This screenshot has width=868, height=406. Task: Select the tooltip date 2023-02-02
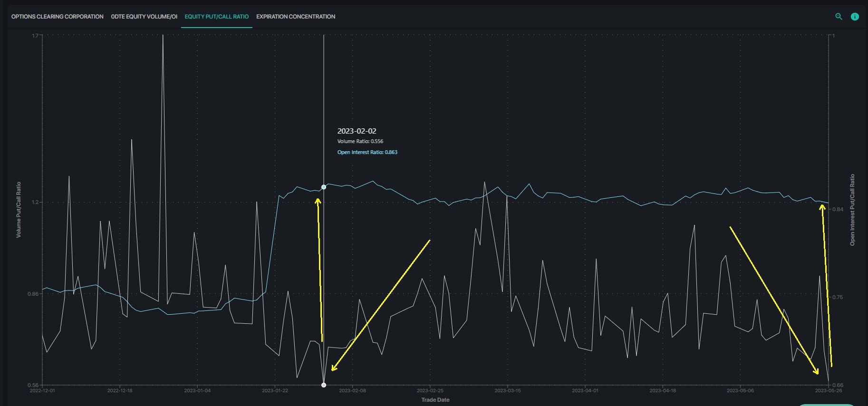(x=357, y=131)
